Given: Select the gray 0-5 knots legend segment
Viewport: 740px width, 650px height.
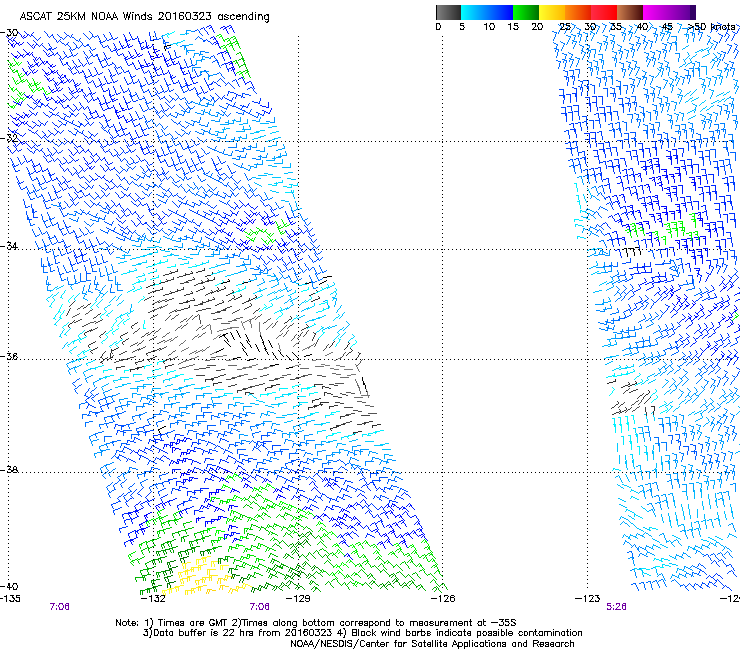Looking at the screenshot, I should point(448,12).
